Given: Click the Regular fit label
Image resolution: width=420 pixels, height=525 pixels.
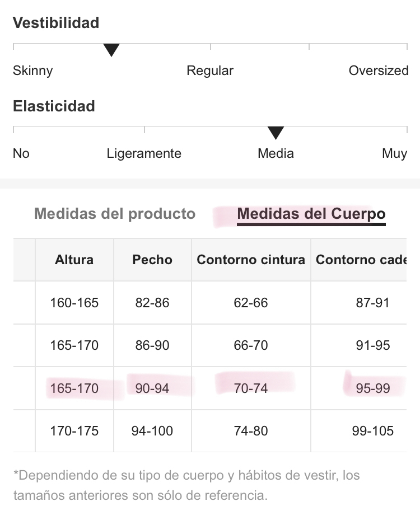Looking at the screenshot, I should click(210, 71).
